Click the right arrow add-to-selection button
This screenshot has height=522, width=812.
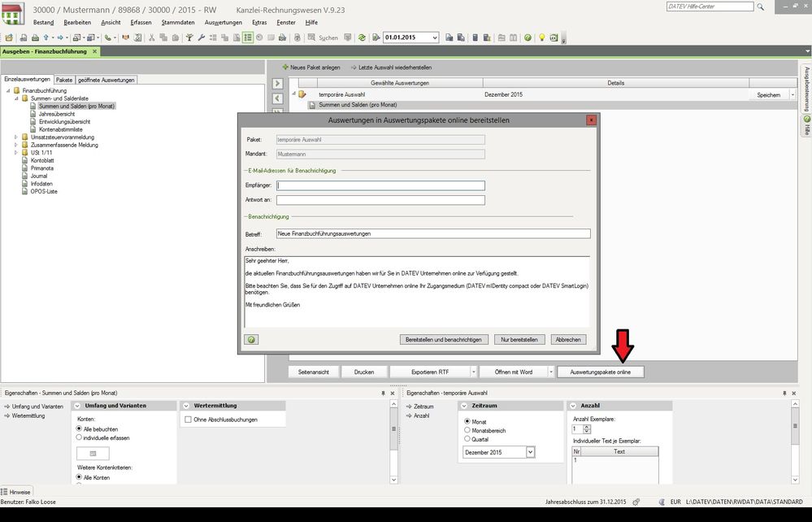click(x=277, y=83)
